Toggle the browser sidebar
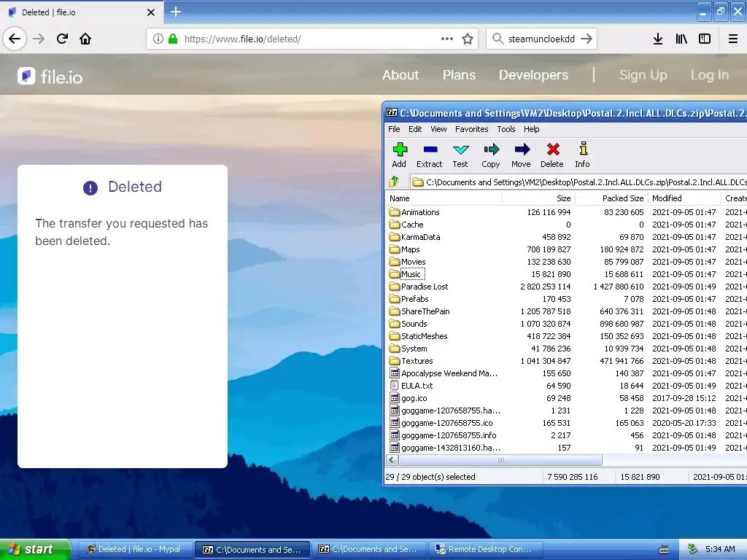747x560 pixels. pyautogui.click(x=705, y=39)
